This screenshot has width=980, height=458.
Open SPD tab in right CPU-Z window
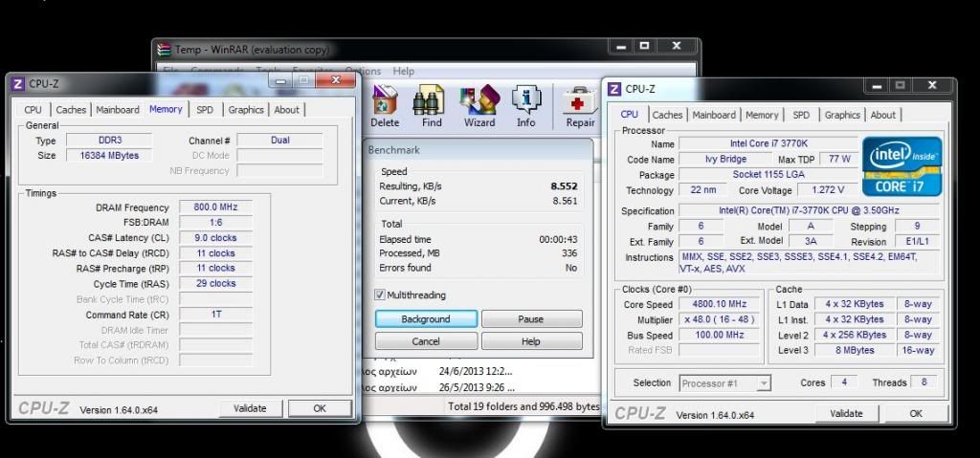[801, 115]
